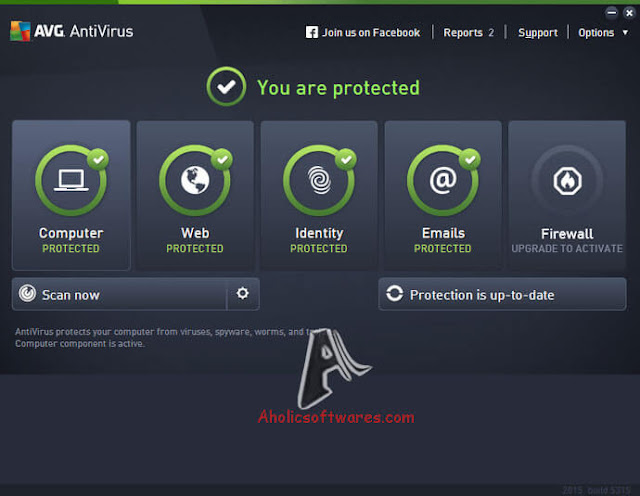Image resolution: width=640 pixels, height=496 pixels.
Task: Click the Web tile's green check badge
Action: 222,159
